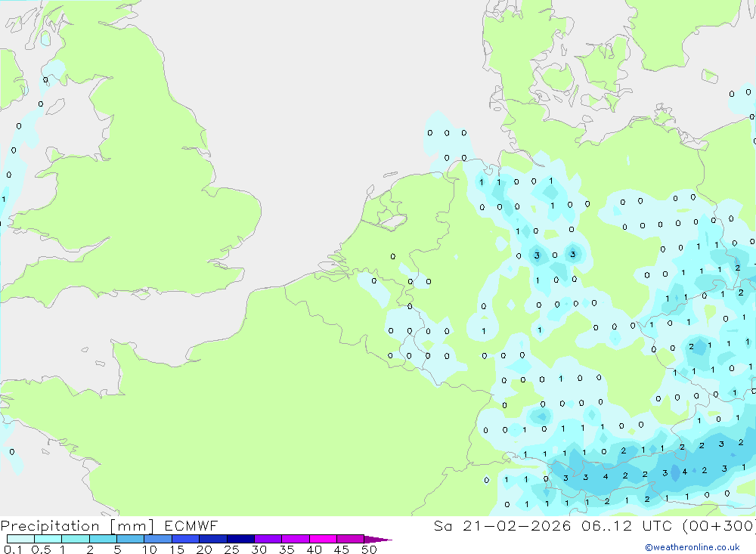Click the 'UTC' label in the footer
Viewport: 756px width, 554px height.
click(x=657, y=525)
